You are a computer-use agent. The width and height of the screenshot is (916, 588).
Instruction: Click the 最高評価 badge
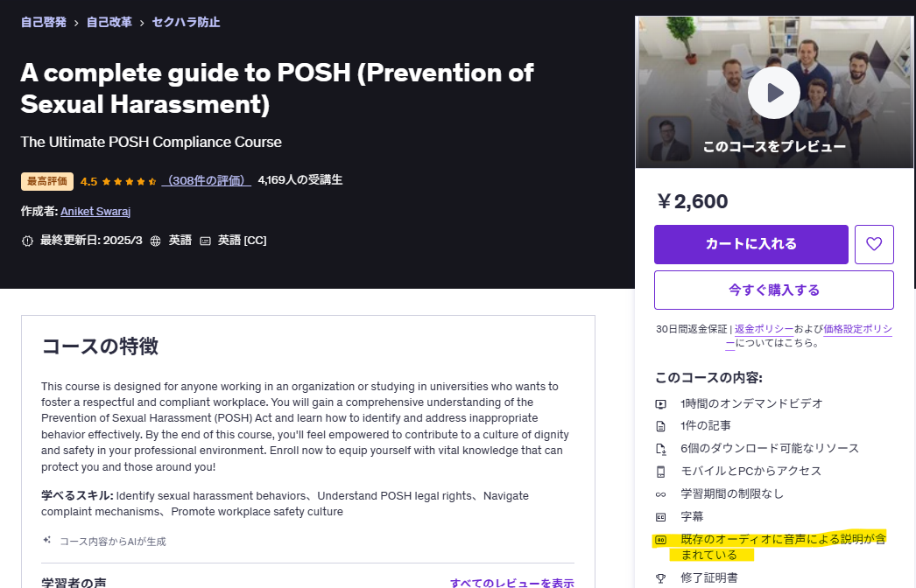click(47, 182)
